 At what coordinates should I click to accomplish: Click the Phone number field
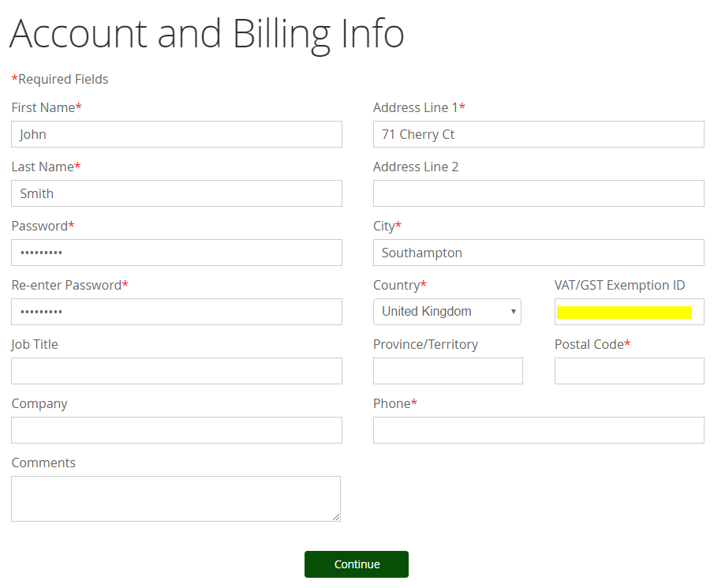pyautogui.click(x=538, y=430)
